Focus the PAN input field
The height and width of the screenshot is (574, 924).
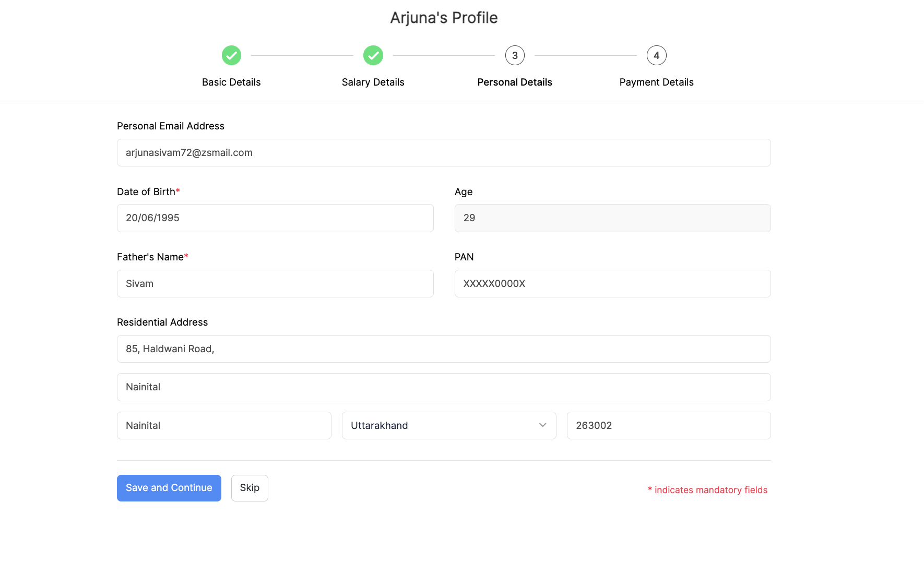pos(612,283)
